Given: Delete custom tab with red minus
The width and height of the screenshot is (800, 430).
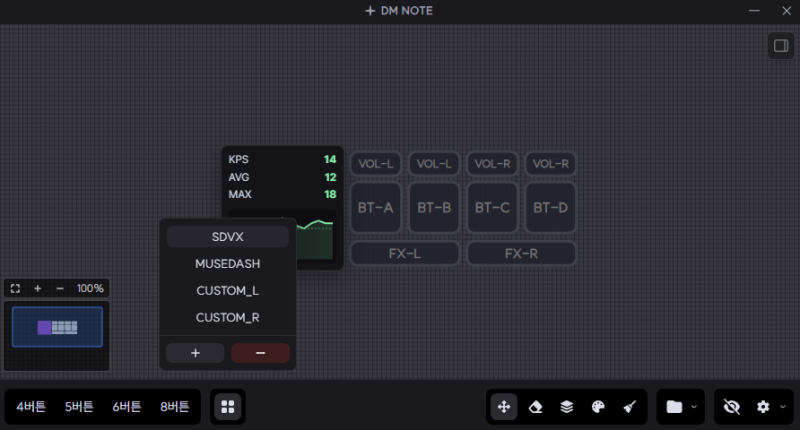Looking at the screenshot, I should (x=260, y=353).
